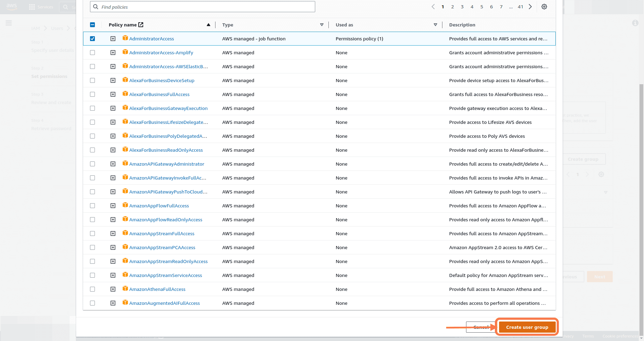Image resolution: width=644 pixels, height=341 pixels.
Task: Expand the AmazonAppStreamPCAAccess policy row
Action: pos(113,247)
